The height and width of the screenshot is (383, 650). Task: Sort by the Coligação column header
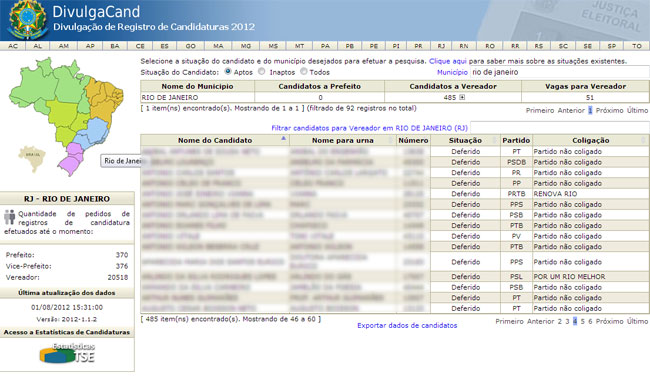tap(591, 140)
